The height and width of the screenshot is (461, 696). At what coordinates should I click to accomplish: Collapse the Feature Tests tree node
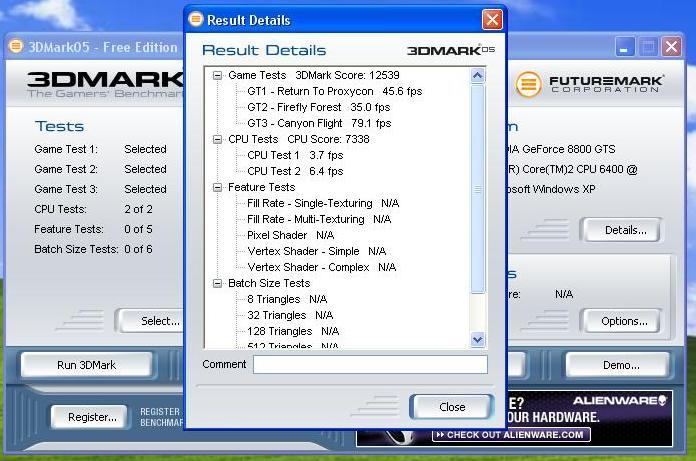pos(217,187)
